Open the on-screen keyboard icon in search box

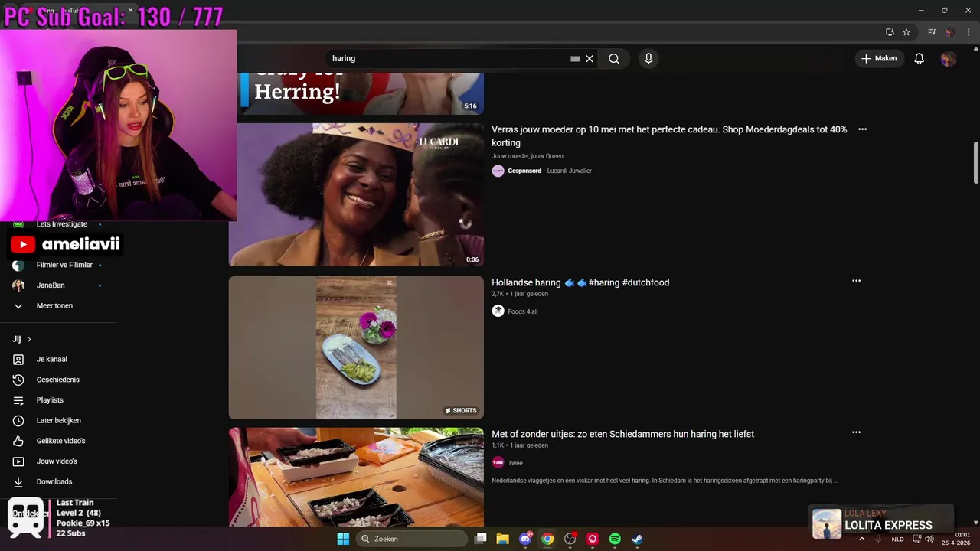(575, 59)
